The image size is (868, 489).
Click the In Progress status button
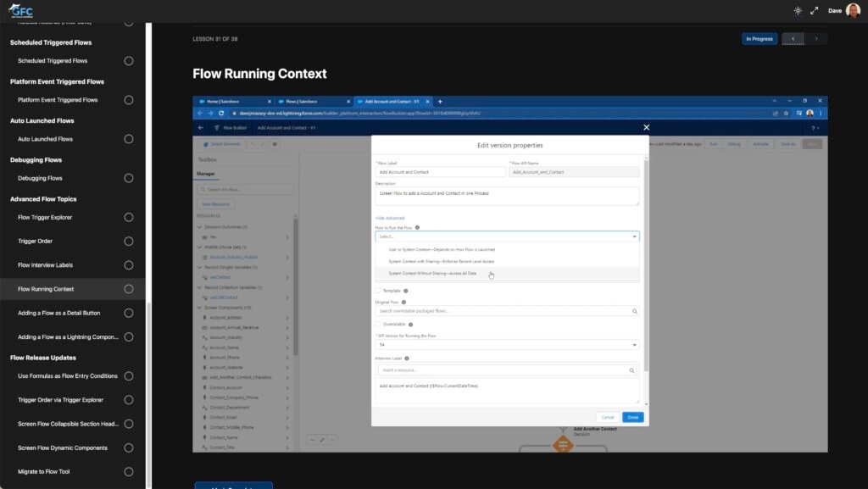coord(759,39)
